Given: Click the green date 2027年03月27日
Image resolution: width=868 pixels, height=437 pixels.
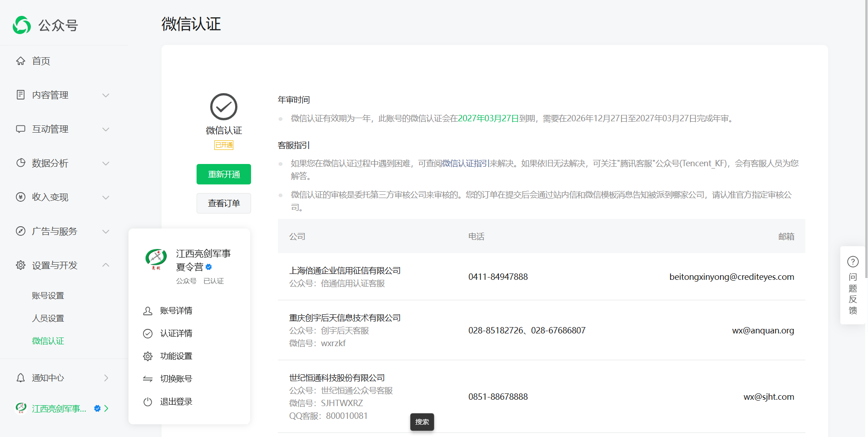Looking at the screenshot, I should click(x=488, y=119).
